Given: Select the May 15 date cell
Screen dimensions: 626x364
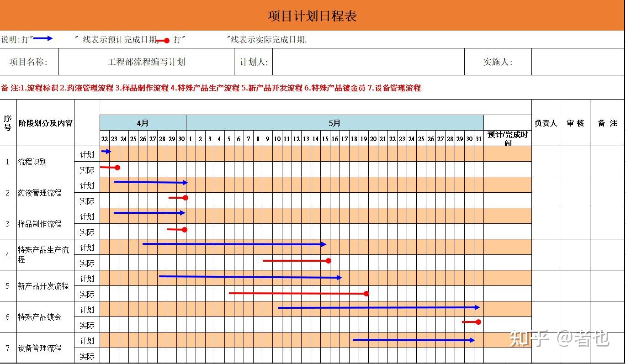Looking at the screenshot, I should coord(325,138).
